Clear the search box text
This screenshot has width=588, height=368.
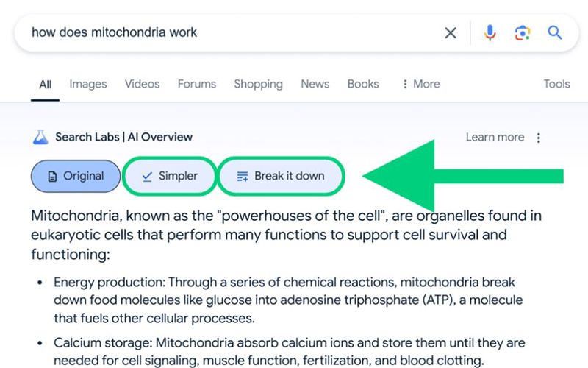(451, 33)
